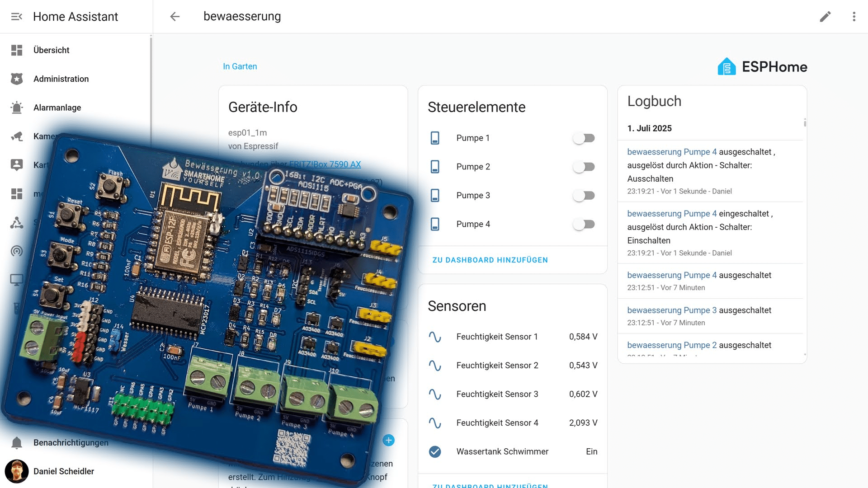Image resolution: width=868 pixels, height=488 pixels.
Task: Click the FRITZ!Box 7590 AX link
Action: tap(325, 164)
